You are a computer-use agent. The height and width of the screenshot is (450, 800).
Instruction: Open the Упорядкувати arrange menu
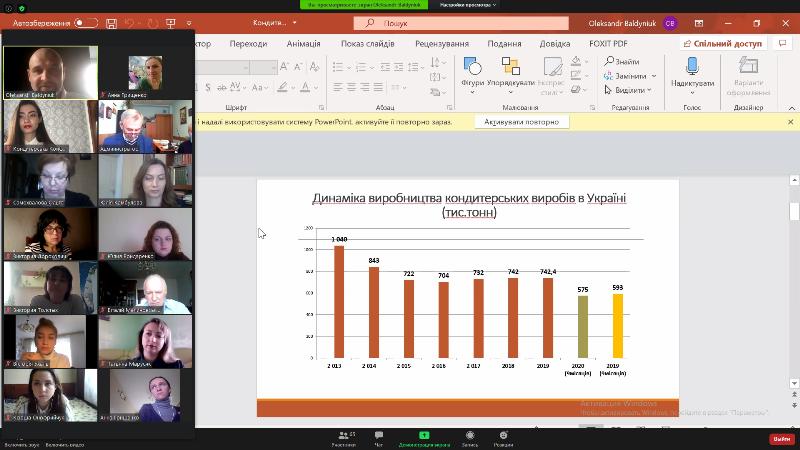(511, 70)
